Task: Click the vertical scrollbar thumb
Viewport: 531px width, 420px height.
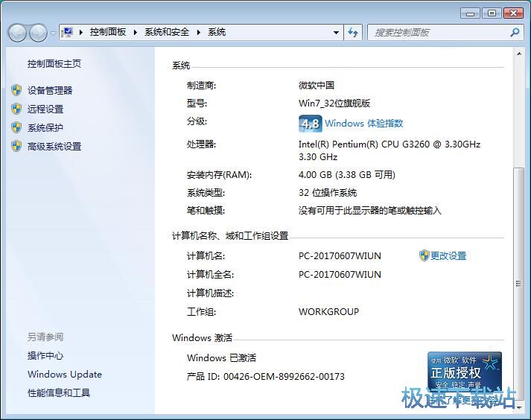Action: (x=518, y=284)
